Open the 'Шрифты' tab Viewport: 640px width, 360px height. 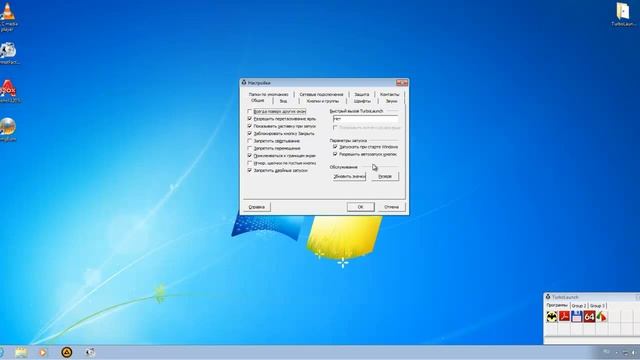tap(362, 101)
